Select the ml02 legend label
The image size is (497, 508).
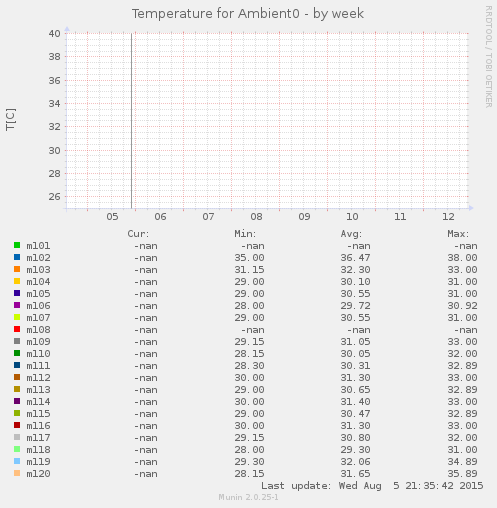click(x=38, y=258)
